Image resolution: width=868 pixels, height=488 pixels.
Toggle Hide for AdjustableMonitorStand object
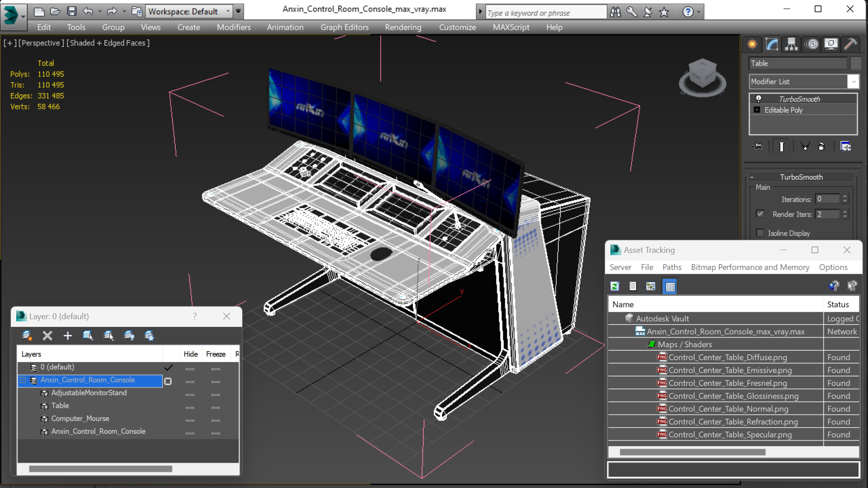(190, 395)
